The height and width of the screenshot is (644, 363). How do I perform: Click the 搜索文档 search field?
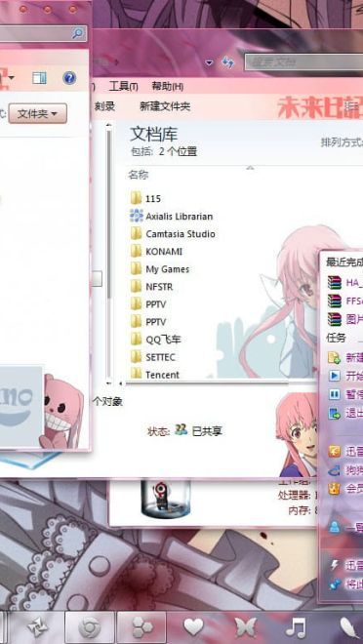coord(303,62)
